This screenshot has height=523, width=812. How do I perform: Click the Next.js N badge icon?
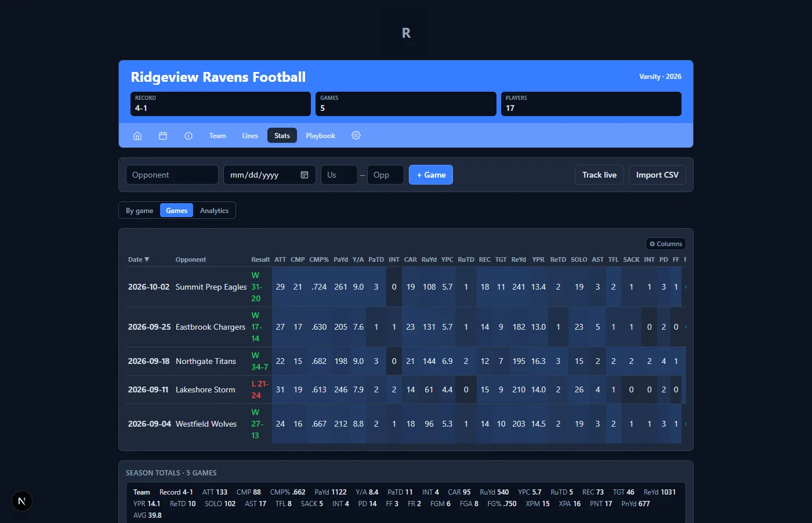pos(22,501)
